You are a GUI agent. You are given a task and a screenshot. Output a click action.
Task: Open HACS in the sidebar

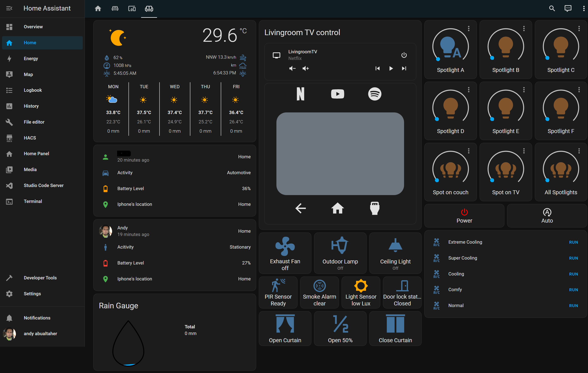(42, 138)
